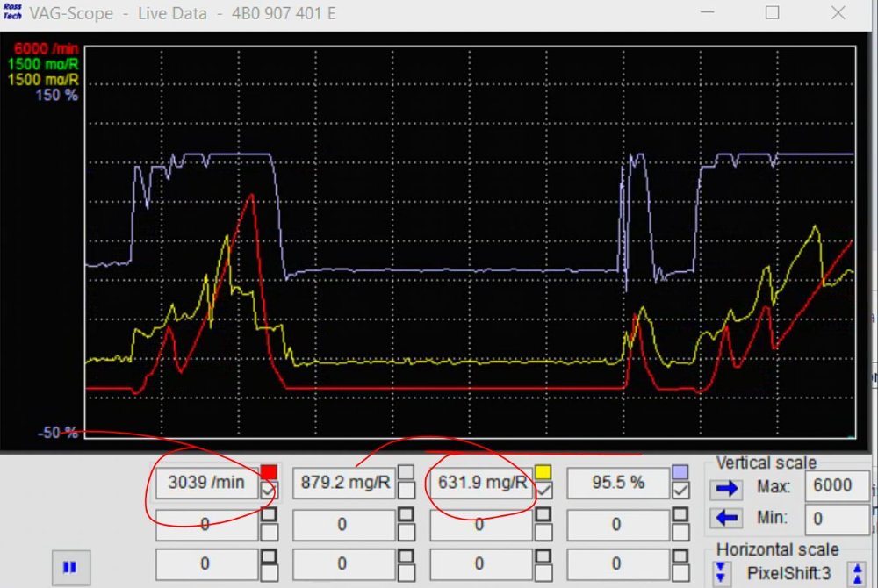Click the Ross-Tech icon in title bar
The image size is (878, 588).
tap(12, 12)
